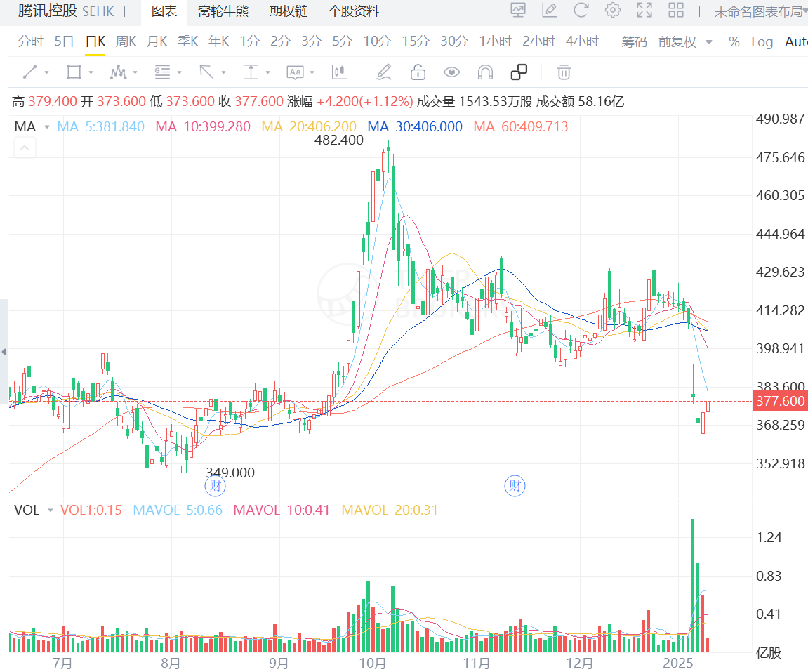The image size is (808, 672).
Task: Click the current price tag 377.600
Action: point(780,401)
